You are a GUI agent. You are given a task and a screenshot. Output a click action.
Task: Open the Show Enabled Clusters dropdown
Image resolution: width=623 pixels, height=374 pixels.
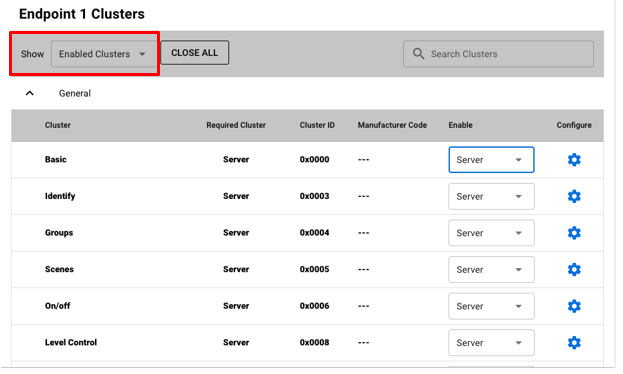point(103,54)
